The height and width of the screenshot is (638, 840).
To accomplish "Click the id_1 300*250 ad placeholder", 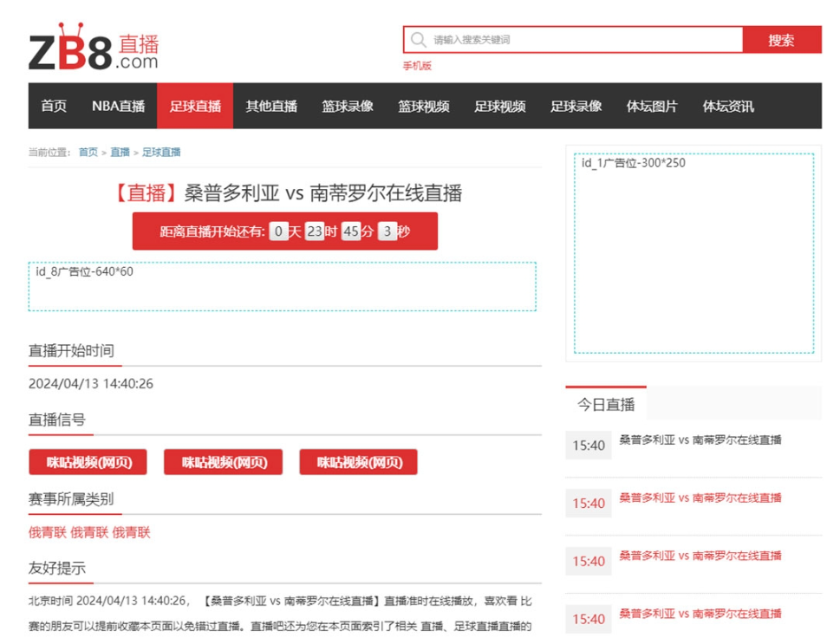I will tap(693, 253).
